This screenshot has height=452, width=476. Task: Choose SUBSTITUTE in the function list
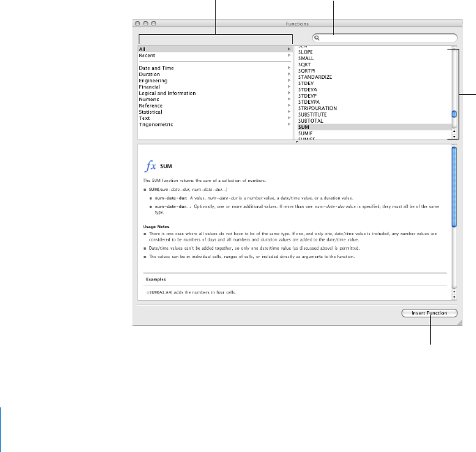pyautogui.click(x=374, y=114)
